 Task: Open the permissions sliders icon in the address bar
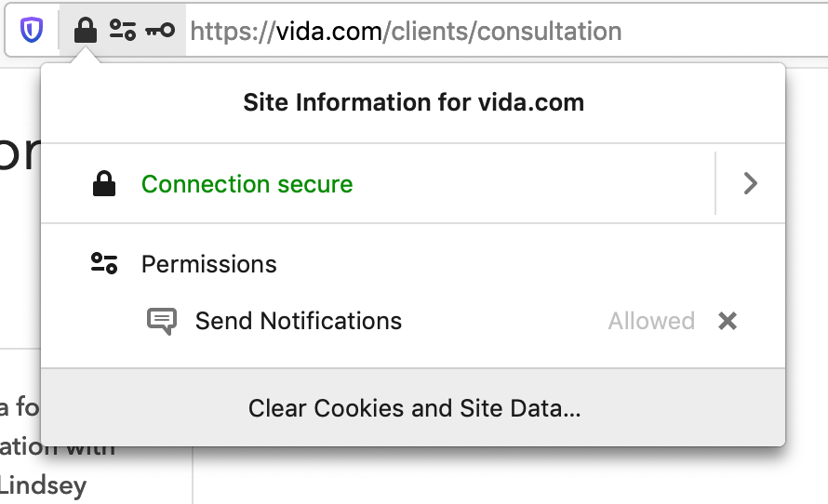[x=123, y=30]
